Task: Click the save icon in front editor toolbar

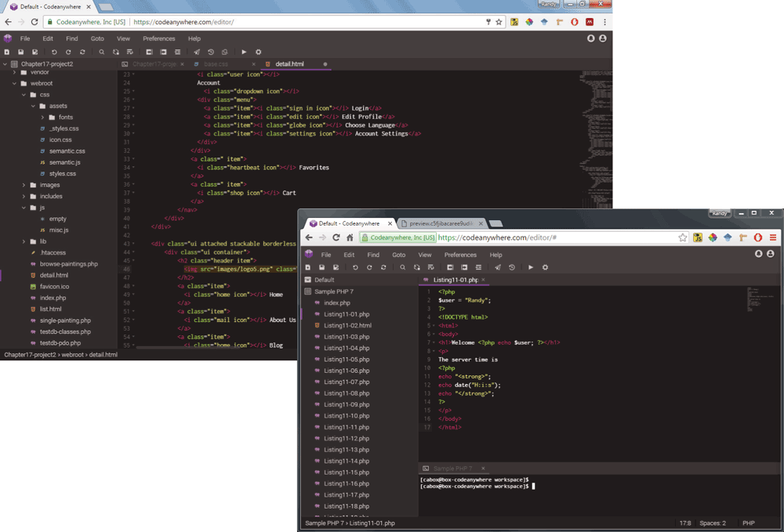Action: pos(321,267)
